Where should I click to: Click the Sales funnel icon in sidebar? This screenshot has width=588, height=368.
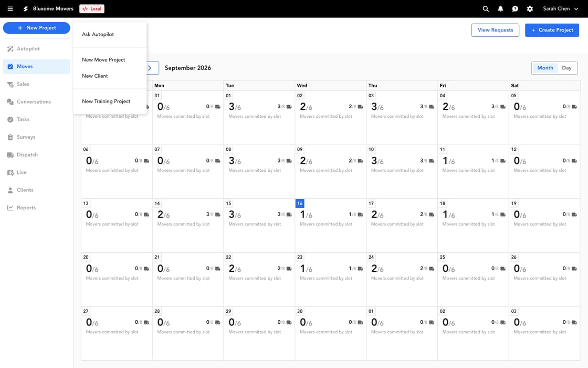(10, 84)
